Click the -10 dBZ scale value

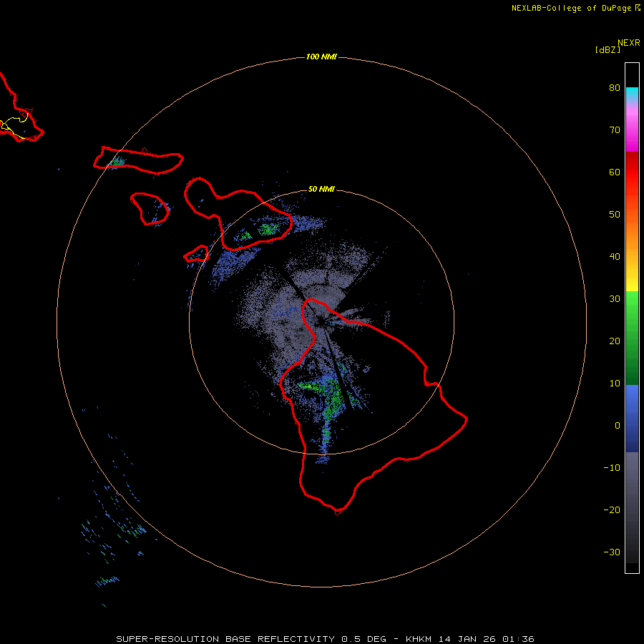[x=612, y=468]
